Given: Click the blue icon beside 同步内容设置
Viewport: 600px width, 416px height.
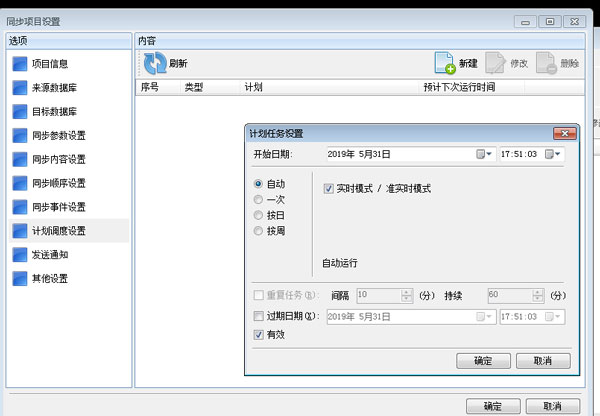Looking at the screenshot, I should click(x=20, y=159).
